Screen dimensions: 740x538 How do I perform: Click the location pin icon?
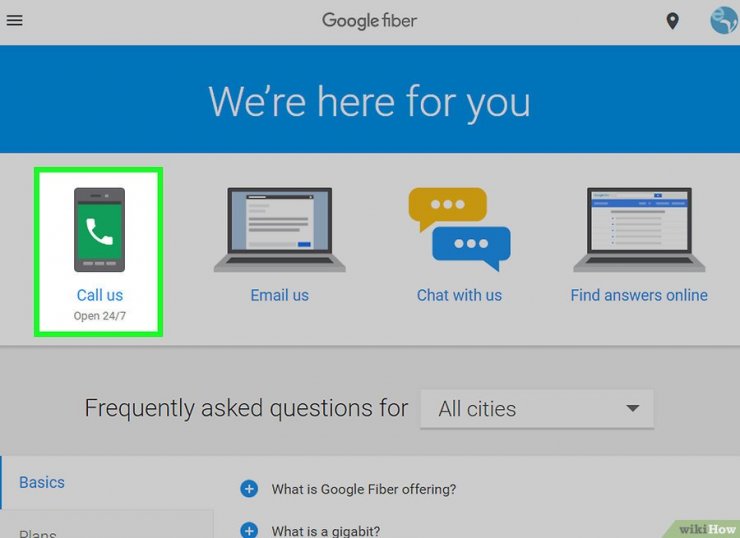coord(672,21)
